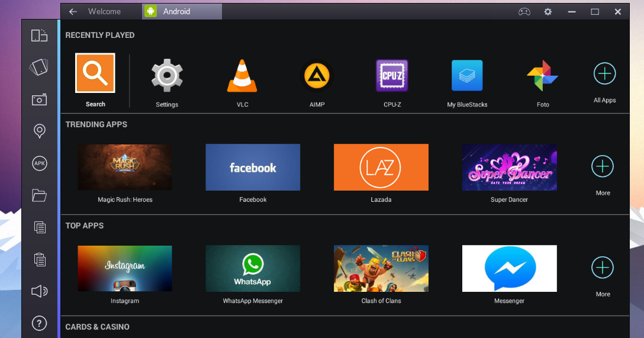644x338 pixels.
Task: Set location with the pin icon
Action: tap(40, 131)
